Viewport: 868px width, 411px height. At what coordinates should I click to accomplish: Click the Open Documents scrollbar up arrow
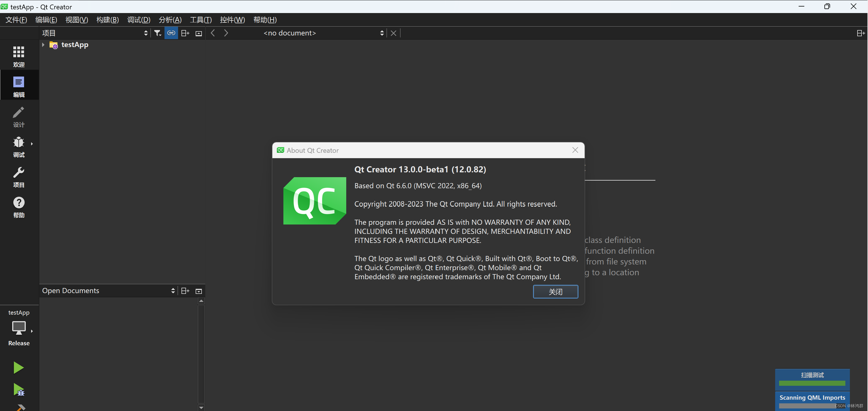click(201, 301)
